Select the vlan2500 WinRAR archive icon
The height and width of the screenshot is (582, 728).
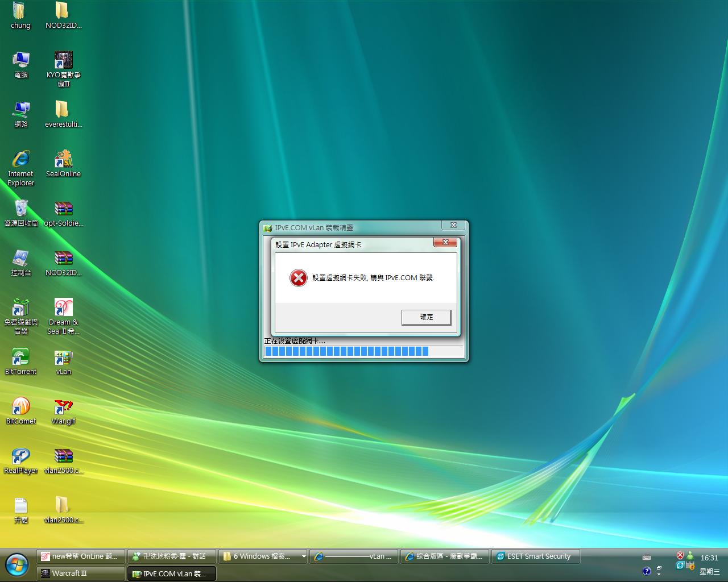pyautogui.click(x=63, y=460)
